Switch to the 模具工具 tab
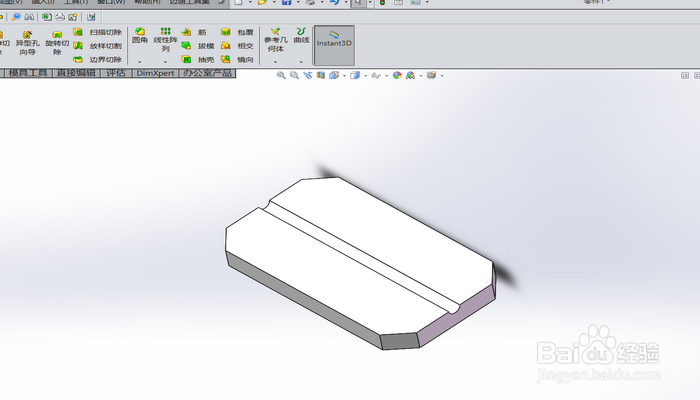 [28, 73]
